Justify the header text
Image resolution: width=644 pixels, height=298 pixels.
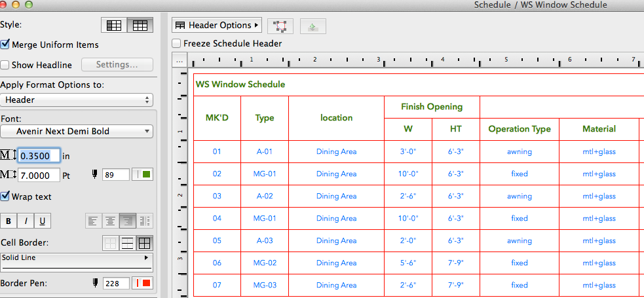(x=145, y=221)
